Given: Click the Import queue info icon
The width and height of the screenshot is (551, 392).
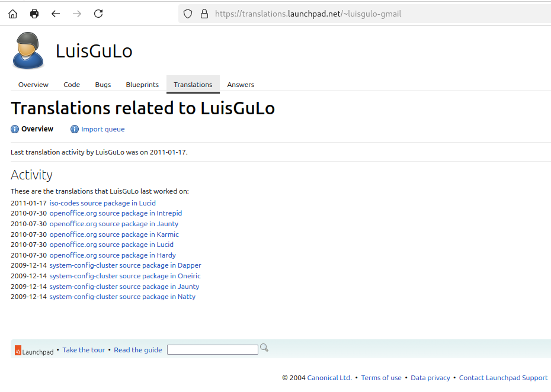Looking at the screenshot, I should coord(75,129).
